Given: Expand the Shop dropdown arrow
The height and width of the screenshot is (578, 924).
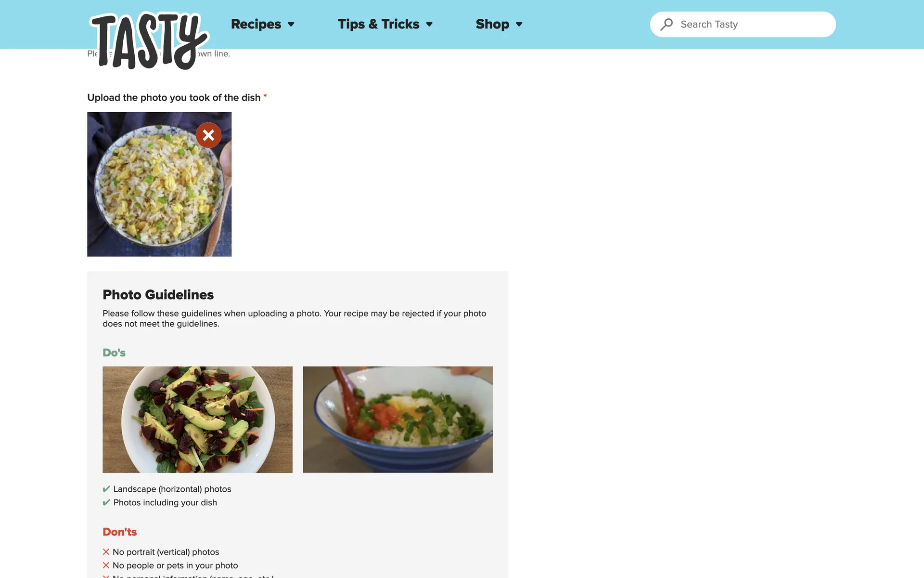Looking at the screenshot, I should pyautogui.click(x=519, y=25).
